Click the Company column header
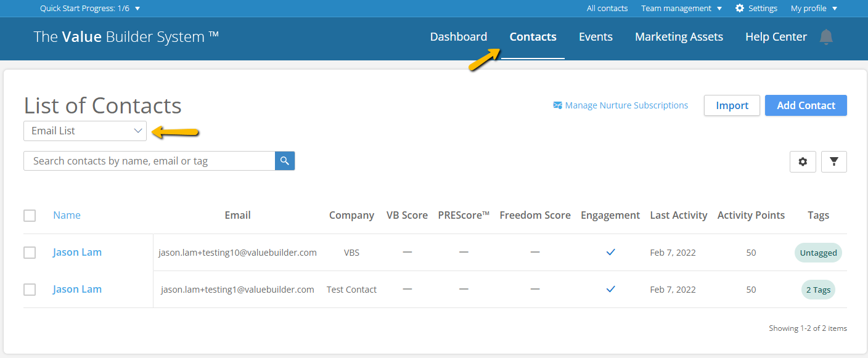The height and width of the screenshot is (358, 868). [x=351, y=215]
